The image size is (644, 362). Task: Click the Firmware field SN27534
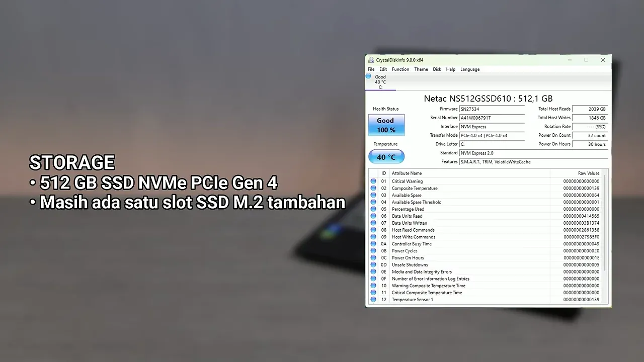point(492,109)
